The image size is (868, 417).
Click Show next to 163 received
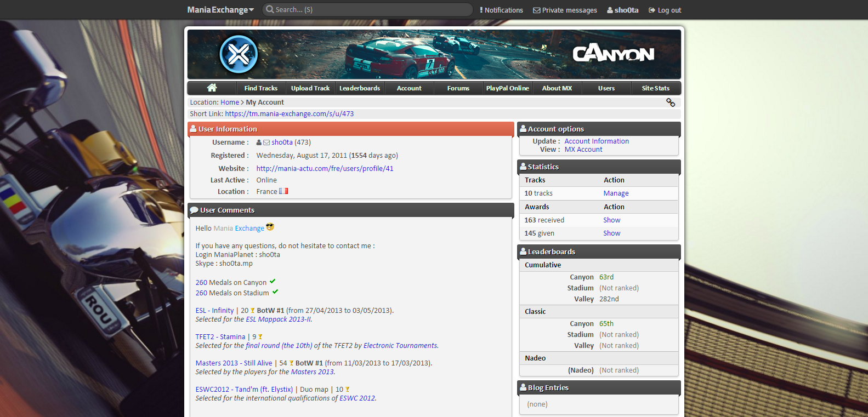coord(612,220)
